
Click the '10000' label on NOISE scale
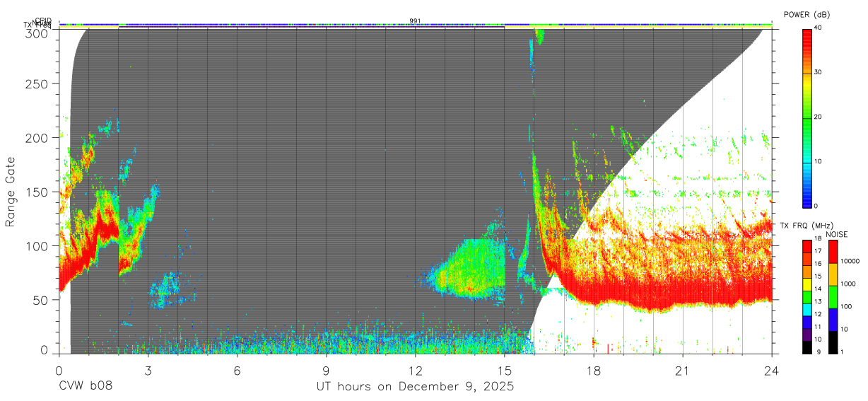click(849, 262)
